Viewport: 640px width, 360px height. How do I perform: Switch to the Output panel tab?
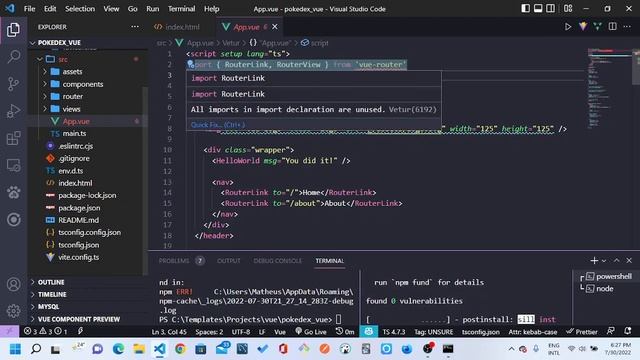229,260
